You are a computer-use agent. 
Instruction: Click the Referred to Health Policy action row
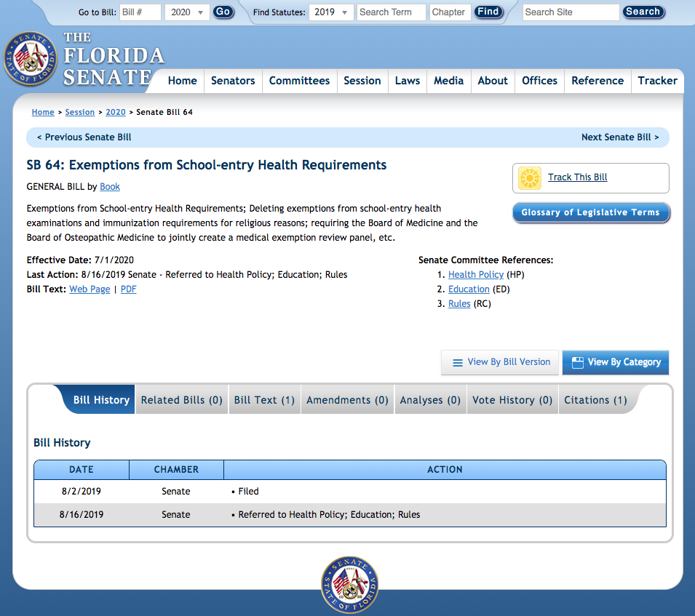[x=350, y=515]
